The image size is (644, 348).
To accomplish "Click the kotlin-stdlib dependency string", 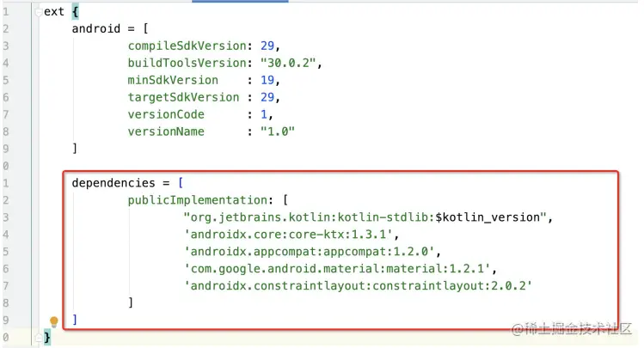I will pos(365,217).
